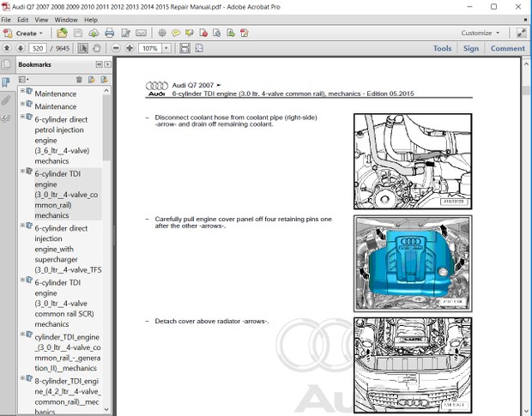The width and height of the screenshot is (532, 416).
Task: Click the 107% zoom value field
Action: coord(150,49)
